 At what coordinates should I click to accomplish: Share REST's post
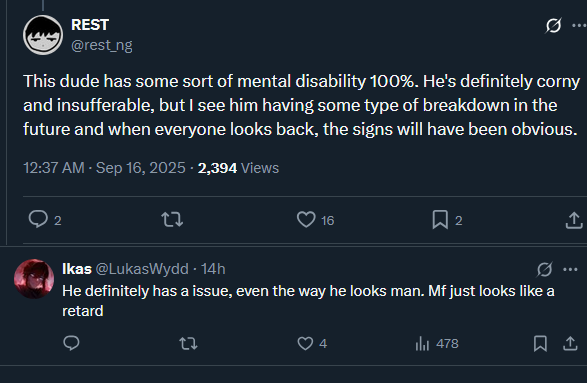(x=574, y=220)
